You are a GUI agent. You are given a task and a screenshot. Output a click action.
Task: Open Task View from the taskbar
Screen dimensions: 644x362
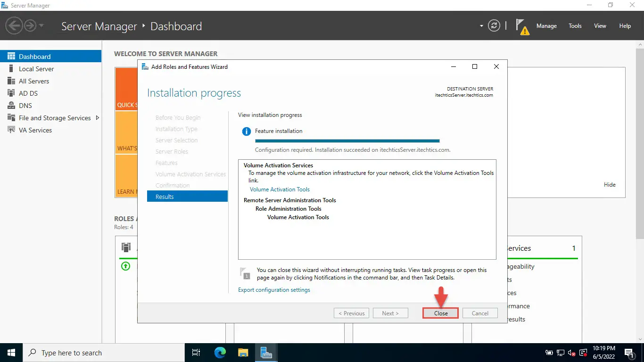[196, 353]
